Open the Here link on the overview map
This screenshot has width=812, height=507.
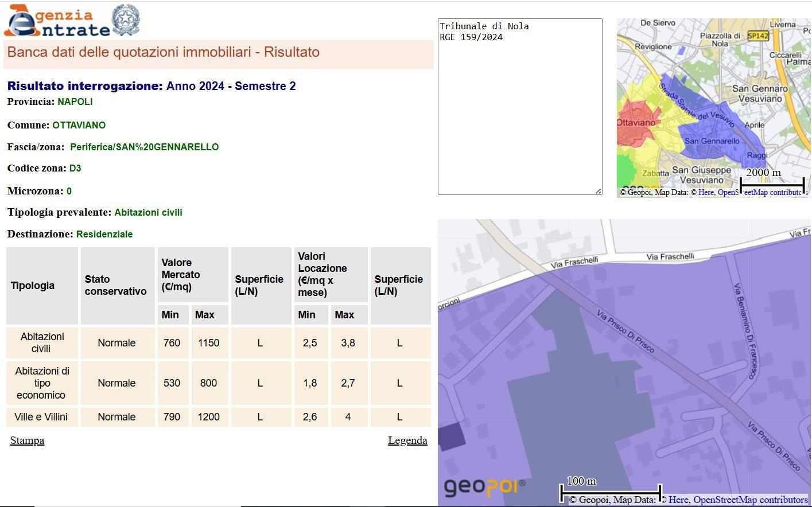[705, 192]
